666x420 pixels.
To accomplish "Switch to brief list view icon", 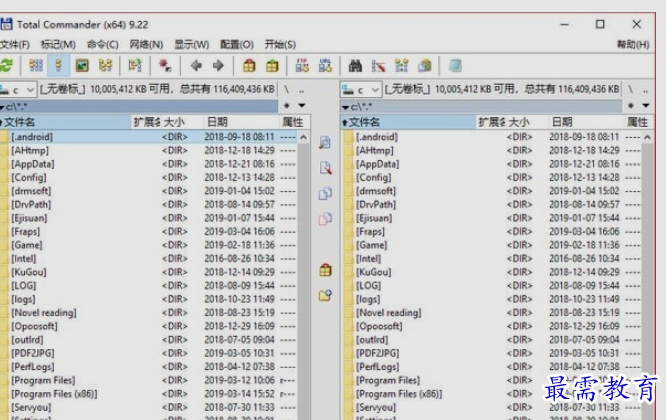I will pos(36,65).
